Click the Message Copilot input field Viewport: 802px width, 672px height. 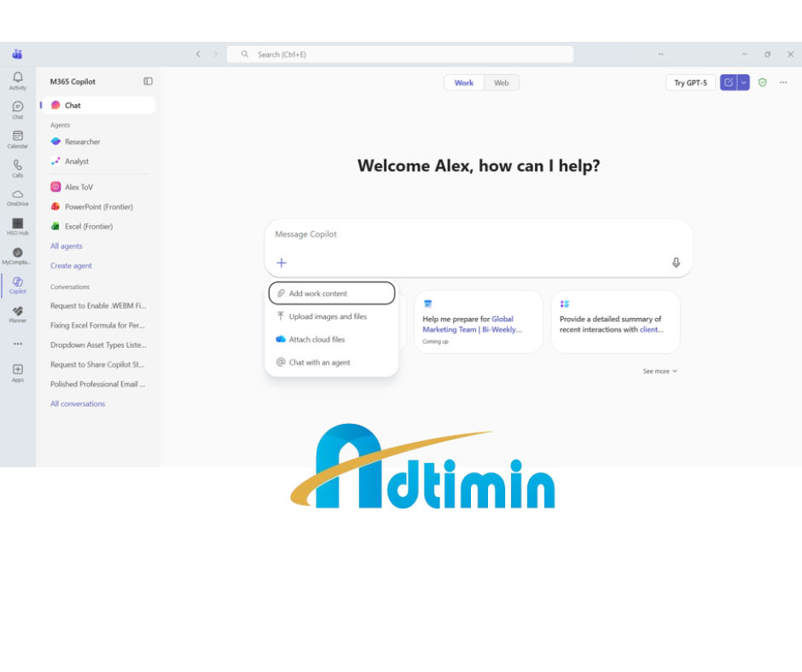(x=478, y=235)
